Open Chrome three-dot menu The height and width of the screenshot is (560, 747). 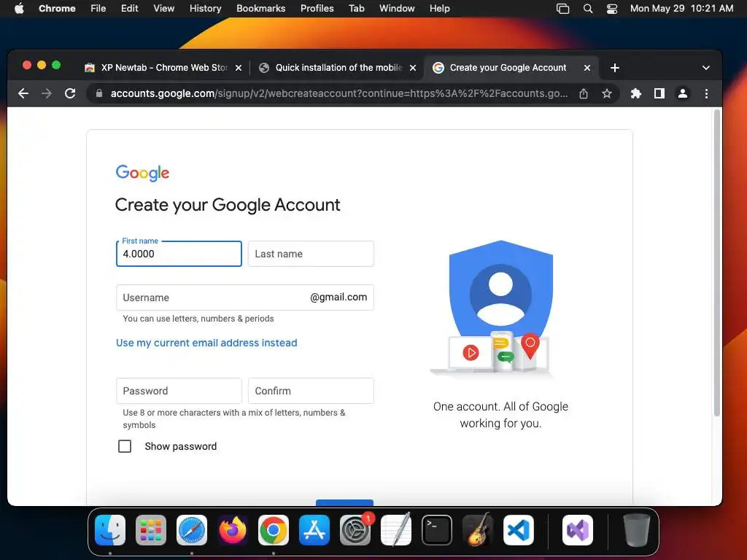coord(706,93)
